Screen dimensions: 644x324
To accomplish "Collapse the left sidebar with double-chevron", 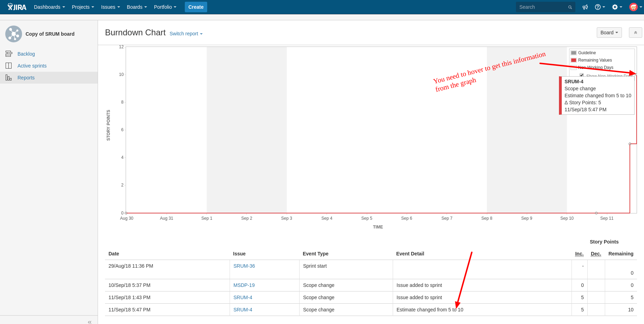I will [x=90, y=322].
